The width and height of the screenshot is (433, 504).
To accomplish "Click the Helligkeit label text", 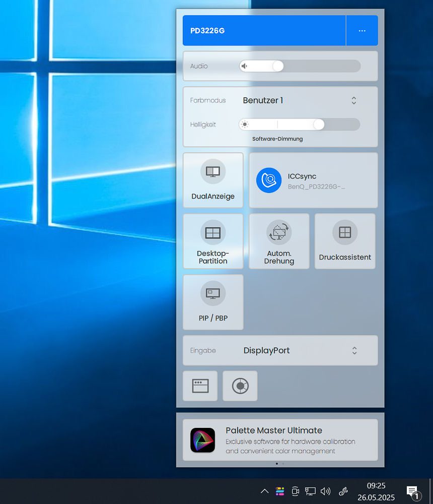I will 203,124.
